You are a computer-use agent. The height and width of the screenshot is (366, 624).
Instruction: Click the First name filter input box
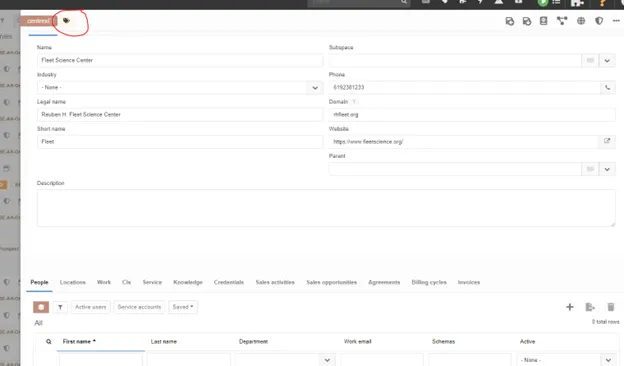point(101,360)
